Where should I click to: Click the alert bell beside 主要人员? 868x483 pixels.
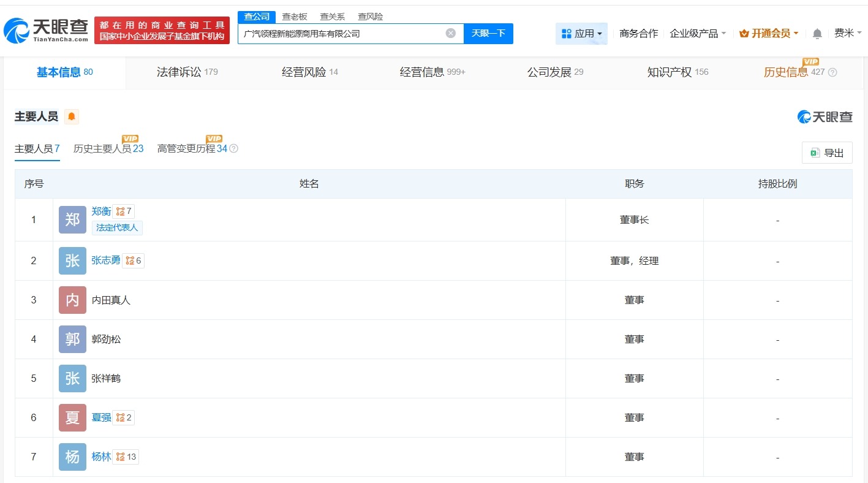coord(71,116)
